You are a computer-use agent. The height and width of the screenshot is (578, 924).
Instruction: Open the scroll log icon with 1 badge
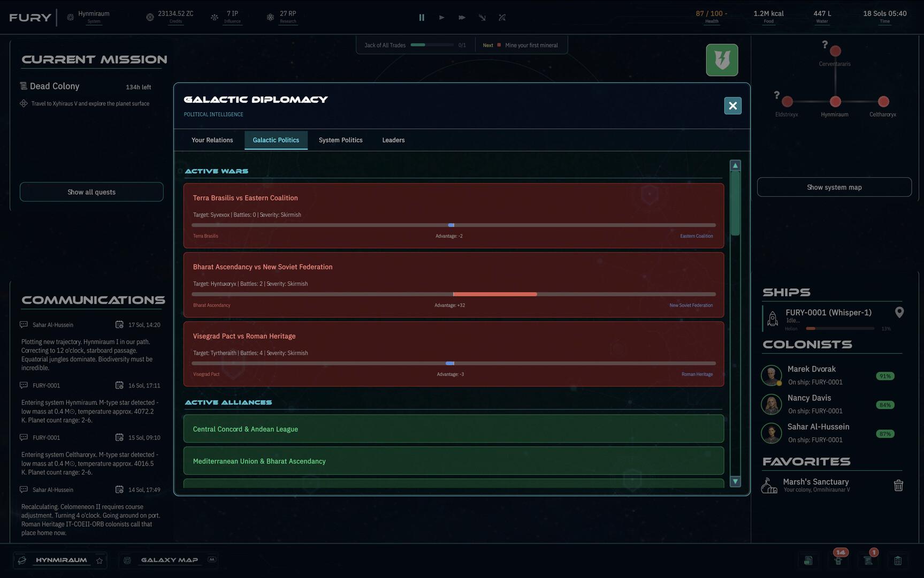point(868,561)
